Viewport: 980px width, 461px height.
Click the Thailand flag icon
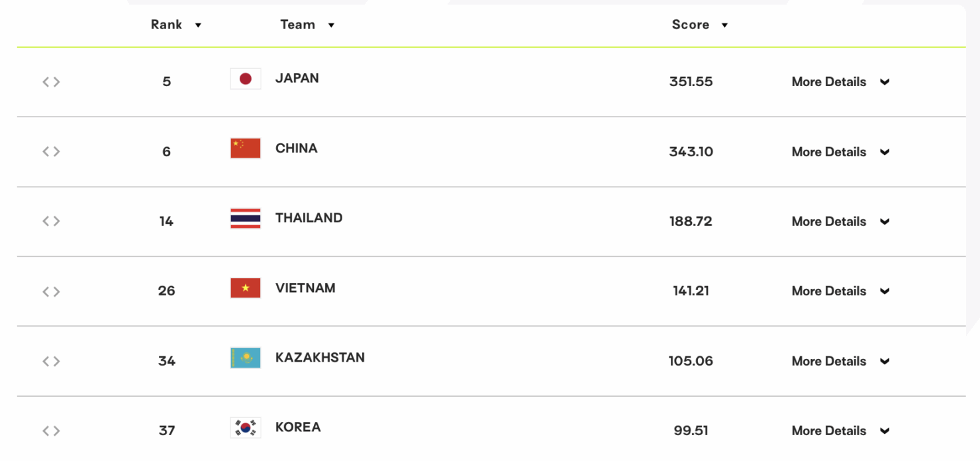coord(245,218)
